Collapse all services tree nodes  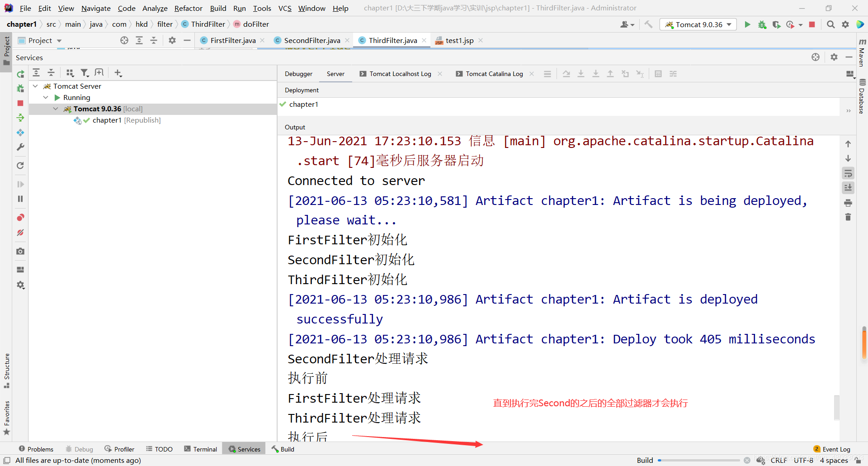click(51, 72)
